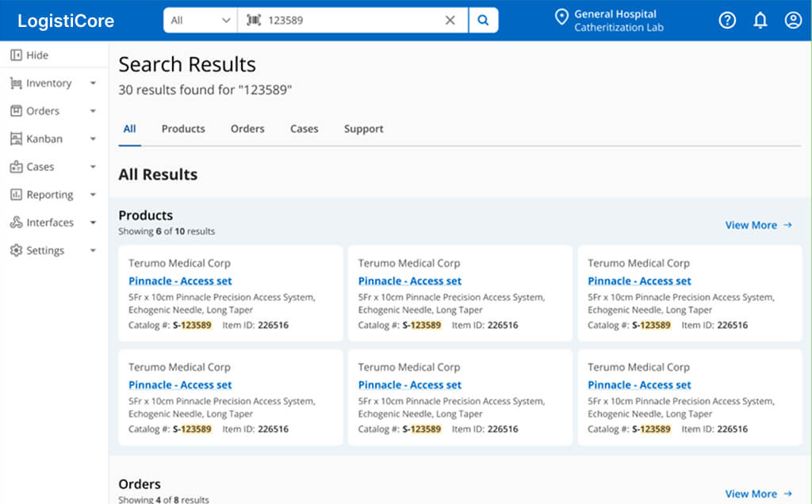Clear the search field with X icon

tap(450, 21)
